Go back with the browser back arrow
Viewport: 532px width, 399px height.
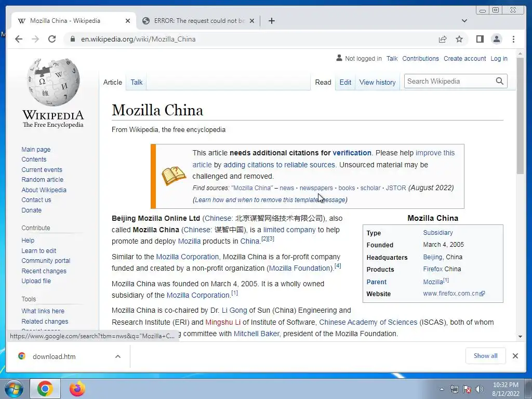tap(19, 39)
